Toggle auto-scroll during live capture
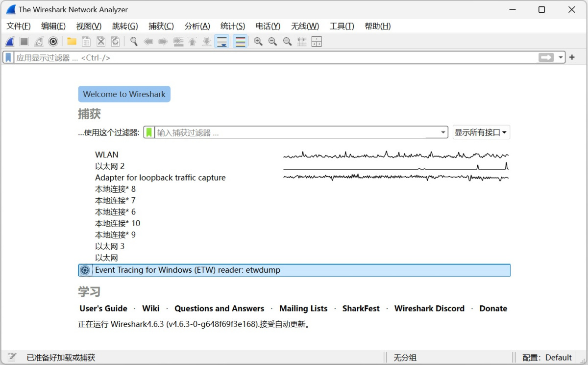Screen dimensions: 588x365 pyautogui.click(x=222, y=42)
